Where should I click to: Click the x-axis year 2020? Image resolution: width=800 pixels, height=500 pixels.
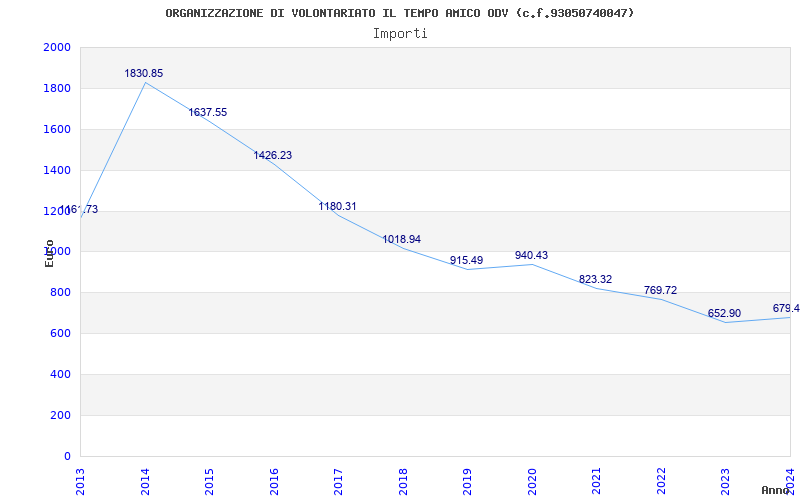click(x=532, y=482)
